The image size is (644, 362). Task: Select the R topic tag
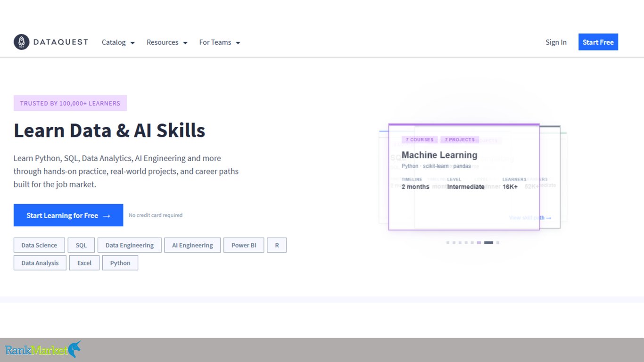point(277,245)
